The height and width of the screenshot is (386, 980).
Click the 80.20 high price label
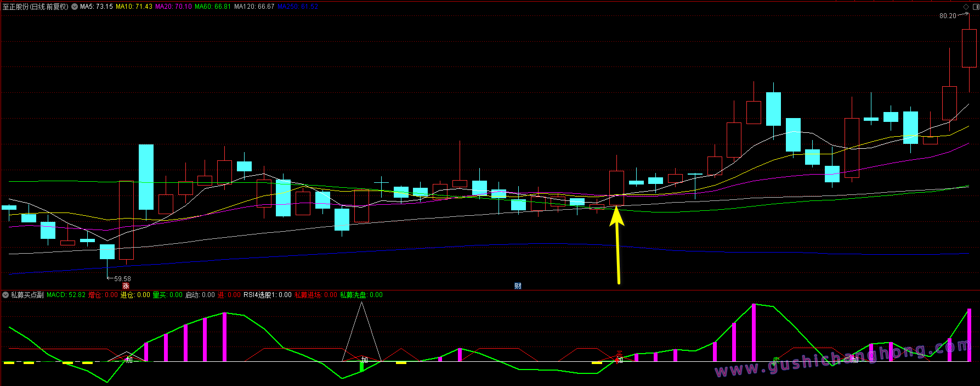click(x=948, y=16)
